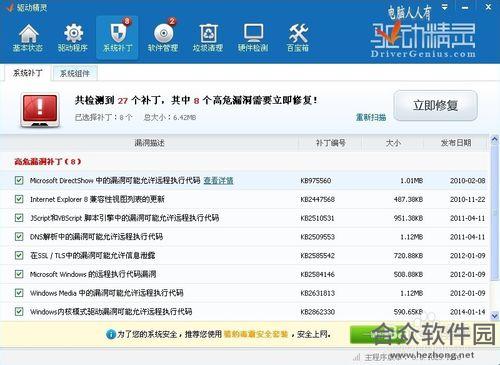
Task: Select patch number KB2862330
Action: 318,312
